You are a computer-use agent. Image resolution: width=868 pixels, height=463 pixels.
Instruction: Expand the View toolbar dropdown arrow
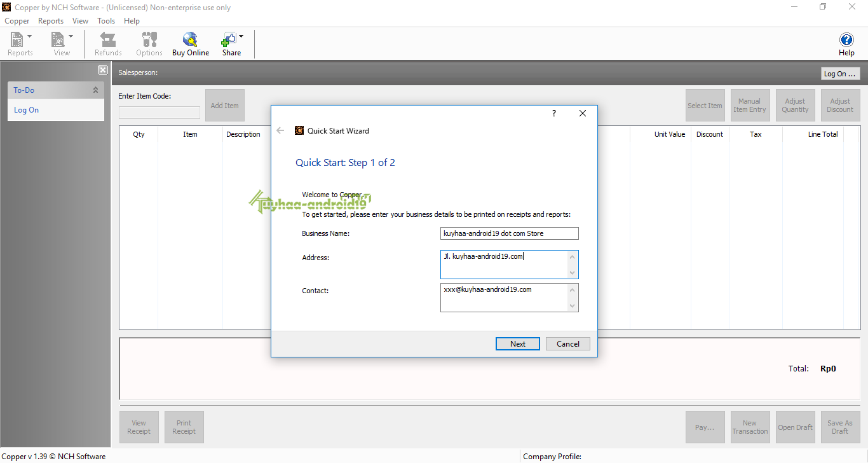click(x=71, y=36)
